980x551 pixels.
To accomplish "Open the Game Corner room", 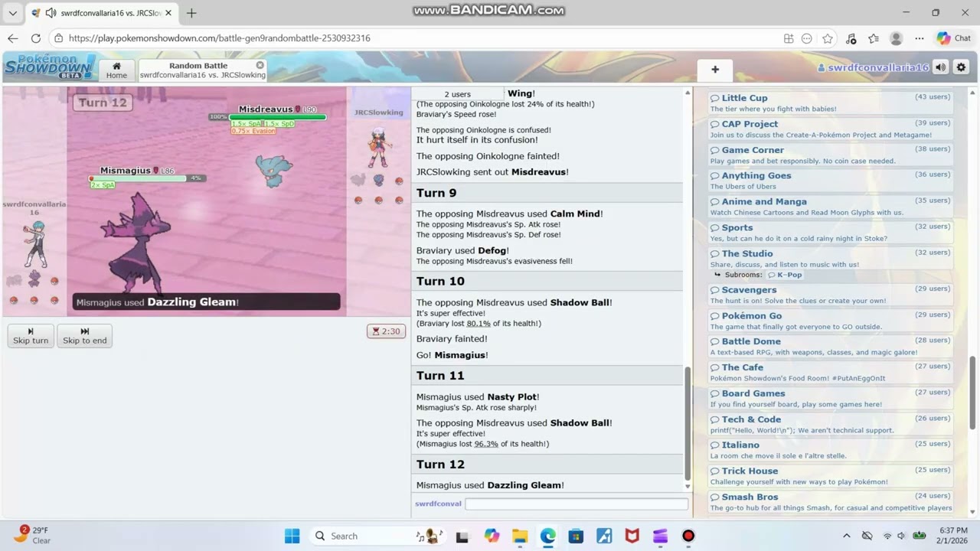I will 831,155.
